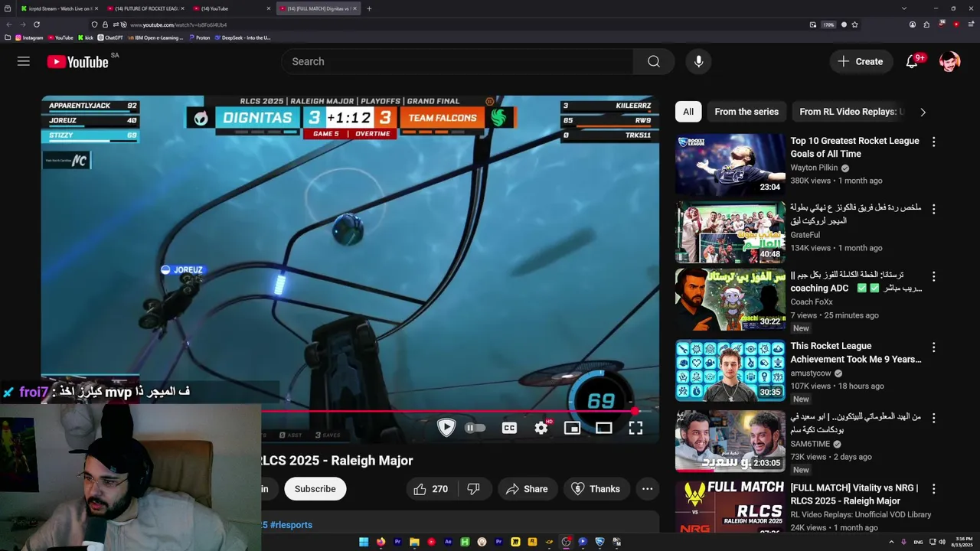Select From the series chip
This screenshot has width=980, height=551.
point(746,112)
